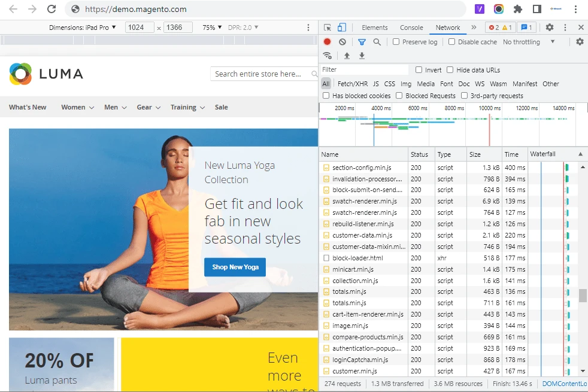Viewport: 588px width, 392px height.
Task: Click the network Filter text field
Action: 364,70
